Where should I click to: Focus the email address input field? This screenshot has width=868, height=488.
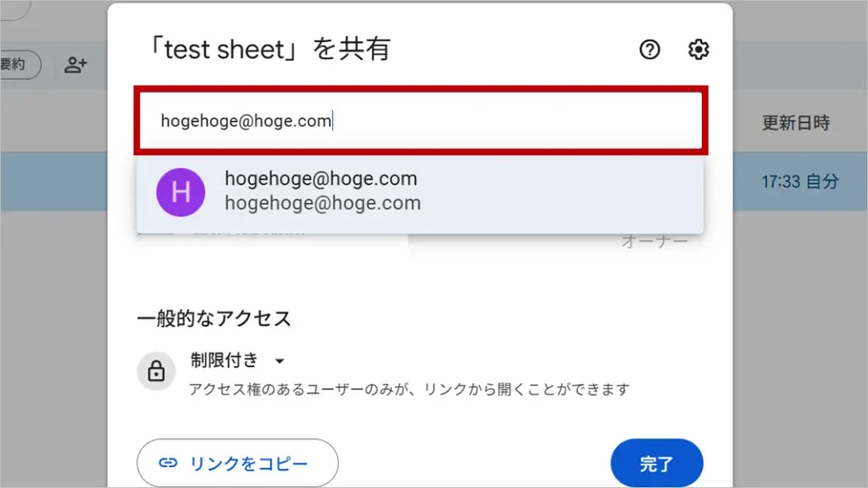tap(420, 121)
